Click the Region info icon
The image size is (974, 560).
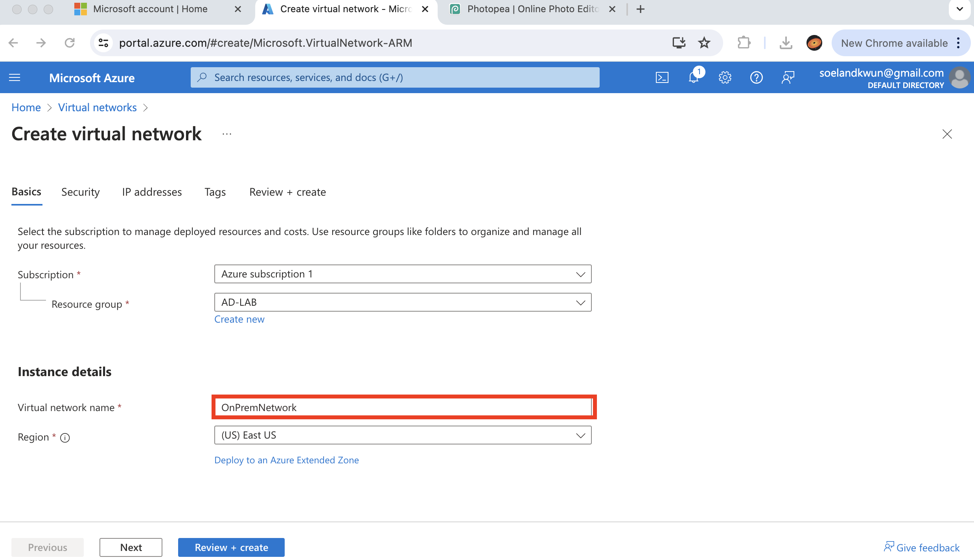click(65, 437)
